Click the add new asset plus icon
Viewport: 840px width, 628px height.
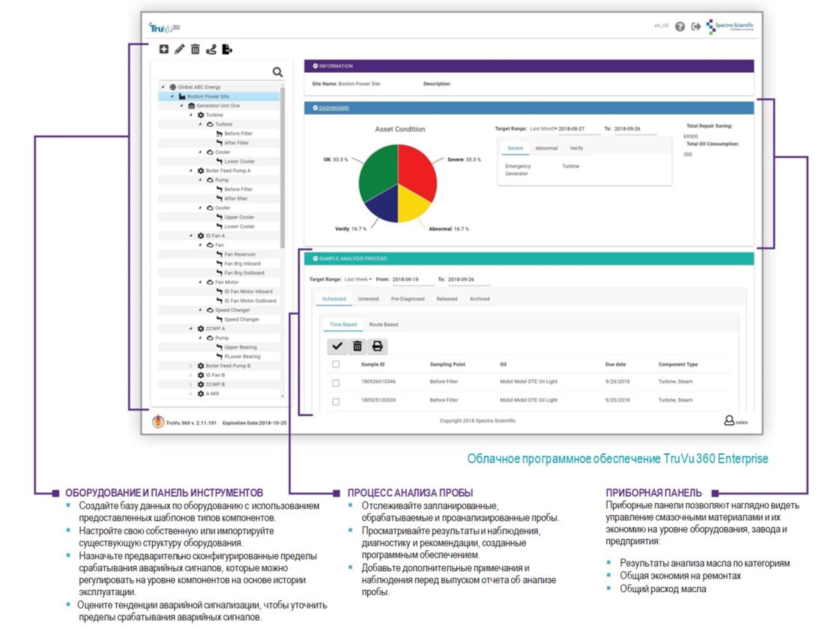tap(164, 50)
